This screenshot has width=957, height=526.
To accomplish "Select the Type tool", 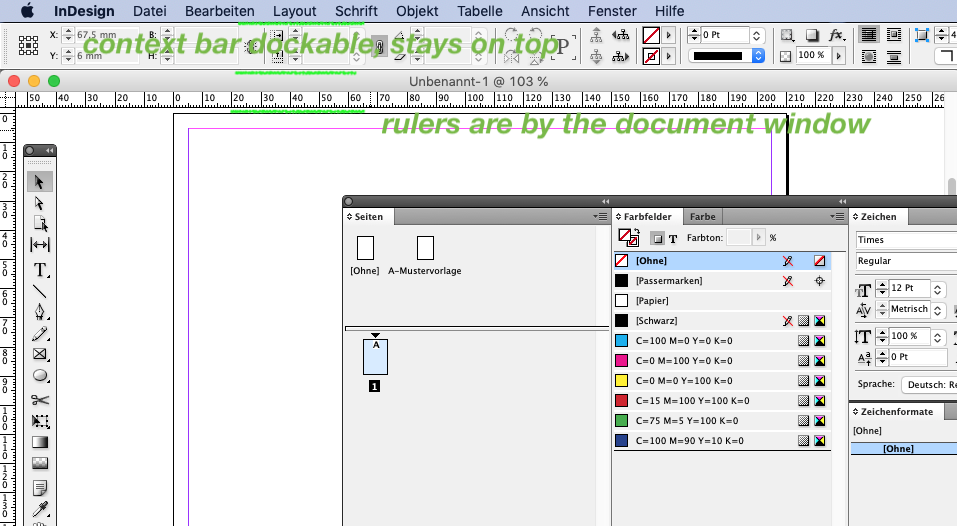I will click(x=40, y=270).
